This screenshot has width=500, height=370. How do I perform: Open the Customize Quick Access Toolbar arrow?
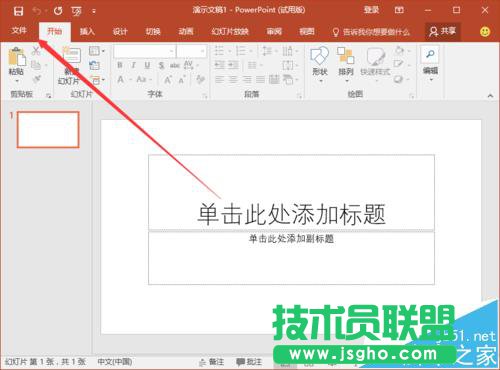(x=94, y=11)
